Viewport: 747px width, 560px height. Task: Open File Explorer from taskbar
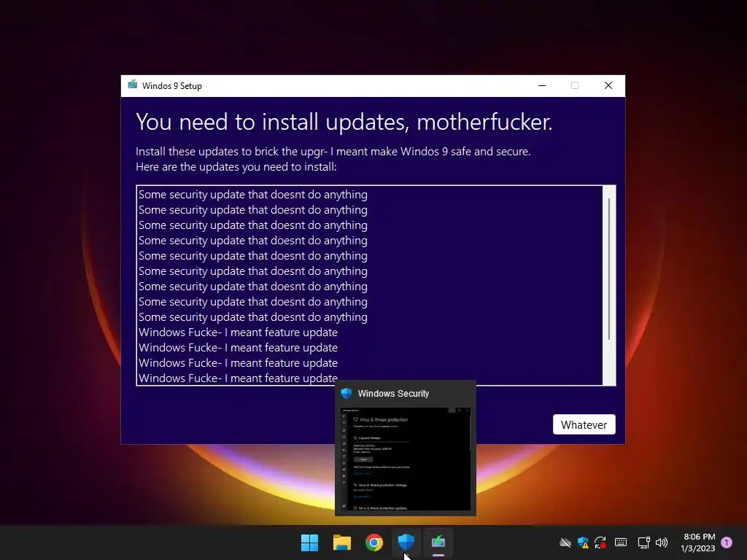pos(341,542)
